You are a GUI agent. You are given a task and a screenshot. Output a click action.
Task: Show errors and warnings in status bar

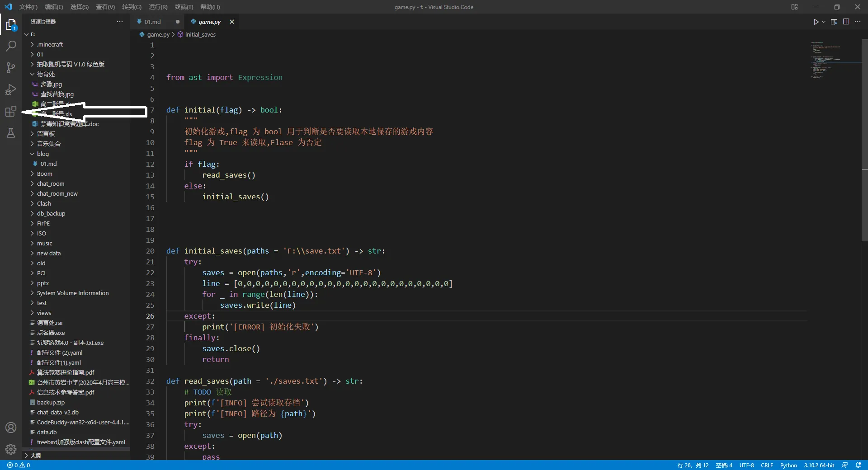tap(19, 465)
